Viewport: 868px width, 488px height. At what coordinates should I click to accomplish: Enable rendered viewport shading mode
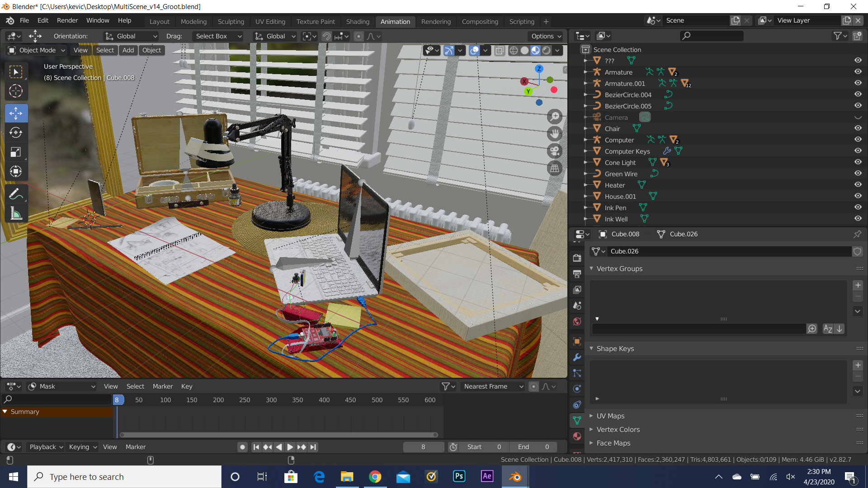pos(547,50)
